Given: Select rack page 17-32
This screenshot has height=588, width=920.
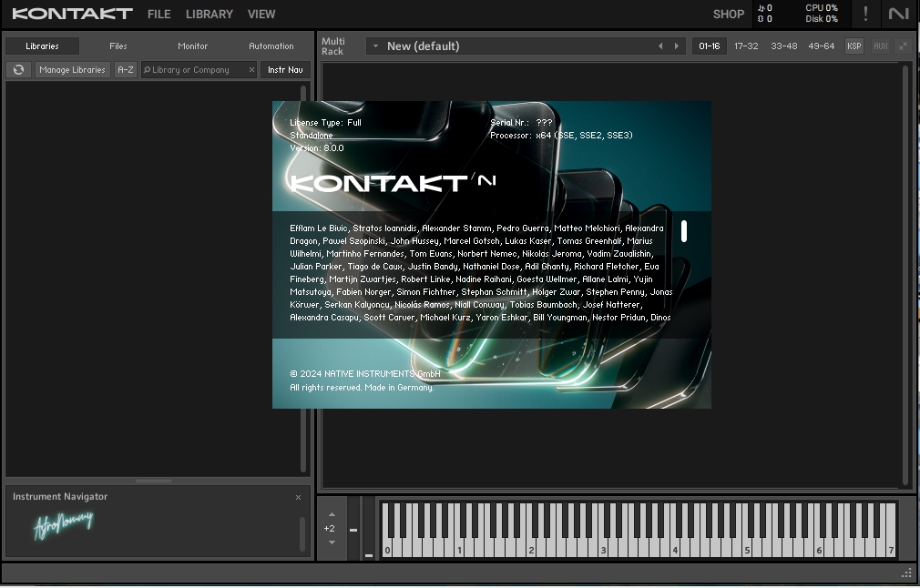Looking at the screenshot, I should point(746,46).
